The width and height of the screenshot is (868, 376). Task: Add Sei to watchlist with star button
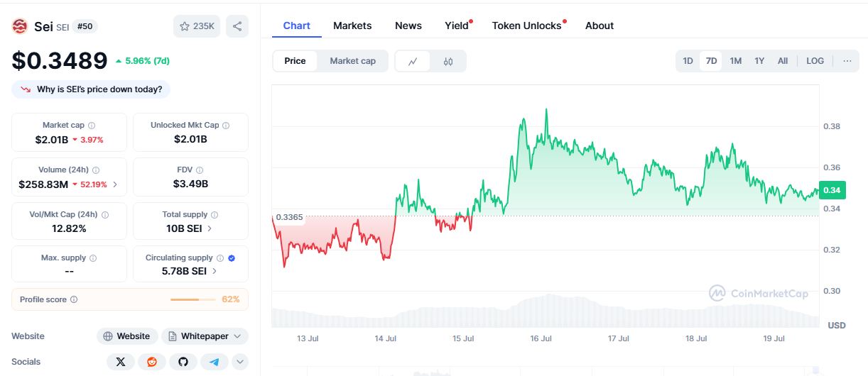197,26
